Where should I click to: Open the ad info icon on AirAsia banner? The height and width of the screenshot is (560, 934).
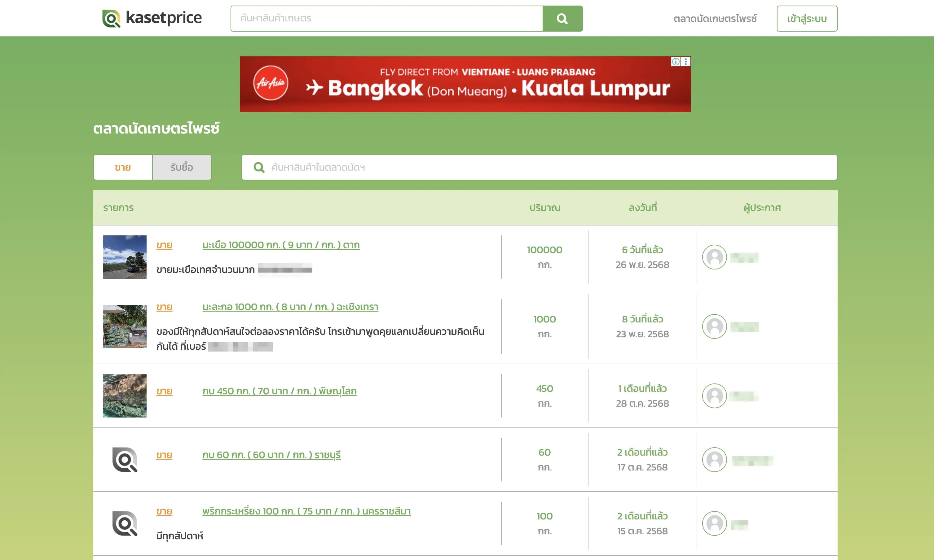(x=675, y=62)
